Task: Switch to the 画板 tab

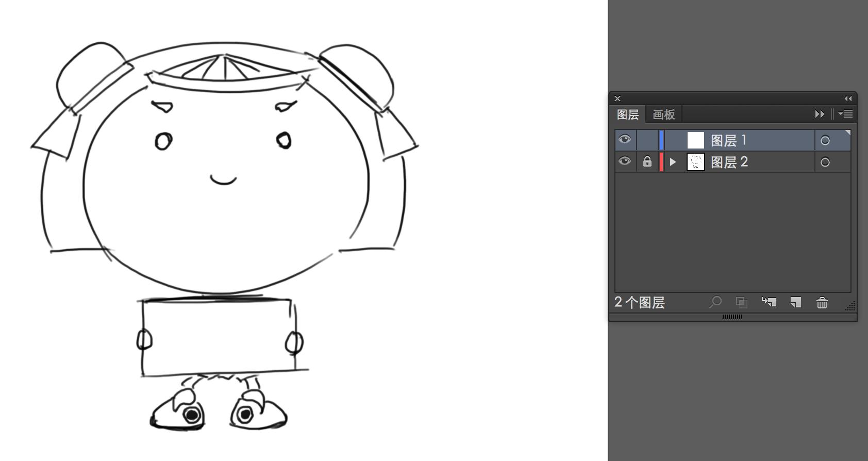Action: tap(664, 114)
